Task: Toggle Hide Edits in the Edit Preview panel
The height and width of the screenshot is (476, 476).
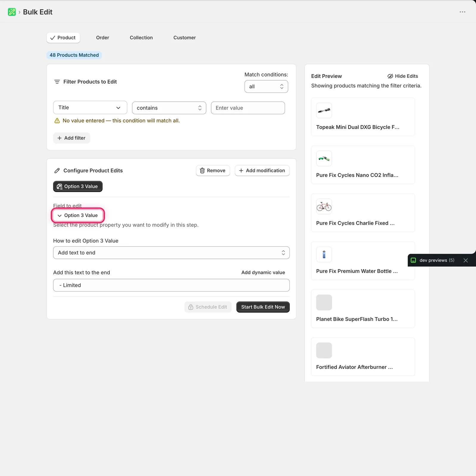Action: [x=403, y=76]
